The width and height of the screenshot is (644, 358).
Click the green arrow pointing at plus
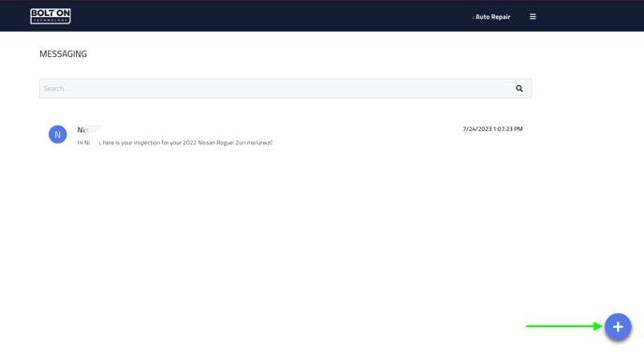tap(563, 326)
